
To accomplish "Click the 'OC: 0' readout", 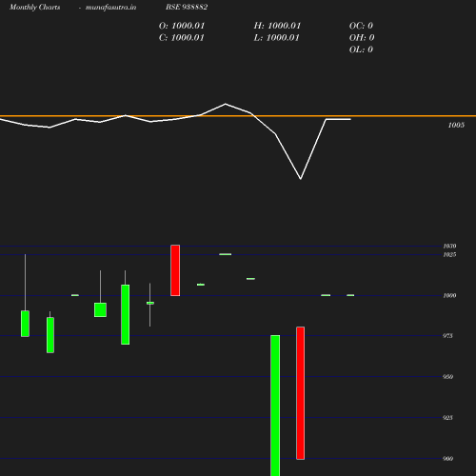I will [x=361, y=26].
